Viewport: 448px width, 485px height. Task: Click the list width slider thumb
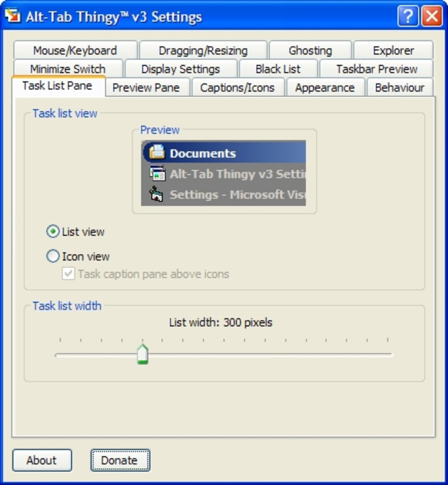[142, 354]
